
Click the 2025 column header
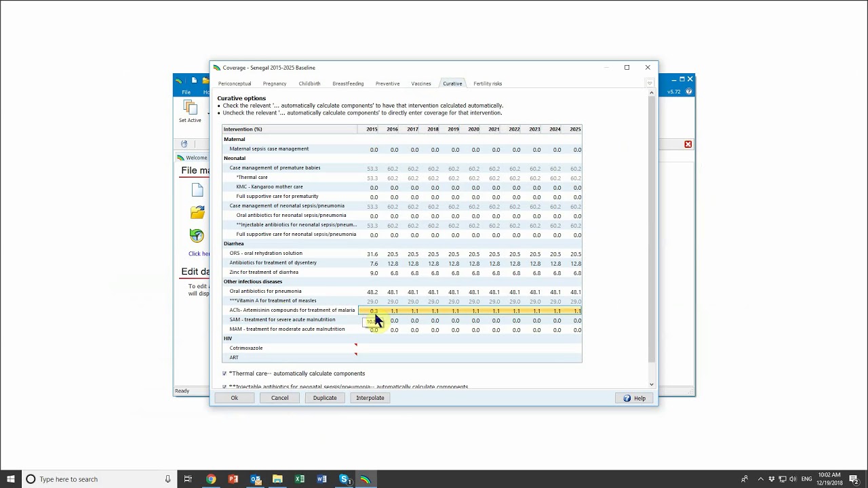[x=575, y=129]
